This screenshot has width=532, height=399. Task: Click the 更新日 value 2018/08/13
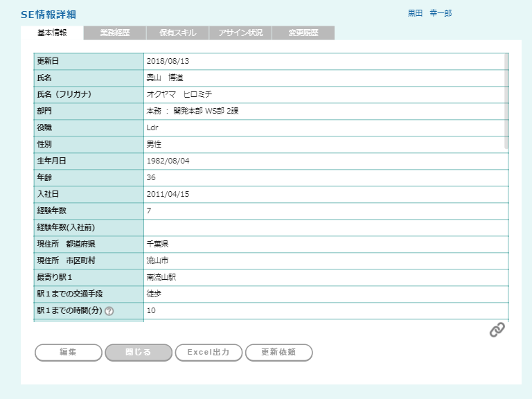tap(168, 61)
